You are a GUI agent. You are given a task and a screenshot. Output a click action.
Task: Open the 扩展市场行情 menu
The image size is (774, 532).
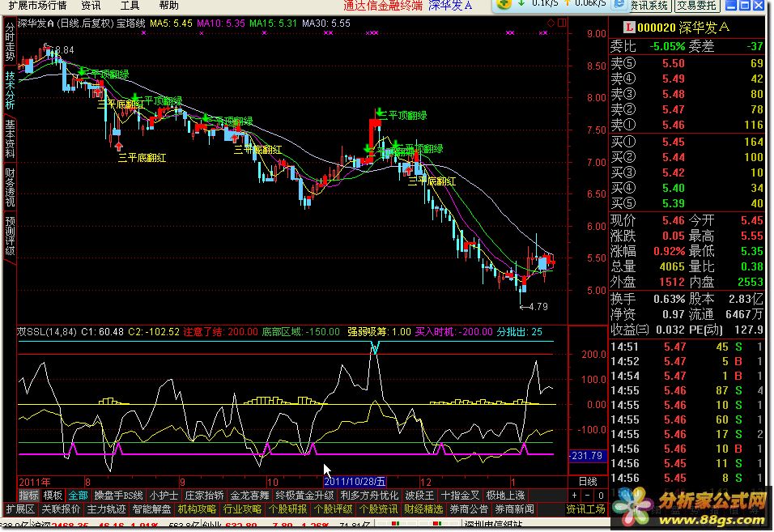click(37, 6)
